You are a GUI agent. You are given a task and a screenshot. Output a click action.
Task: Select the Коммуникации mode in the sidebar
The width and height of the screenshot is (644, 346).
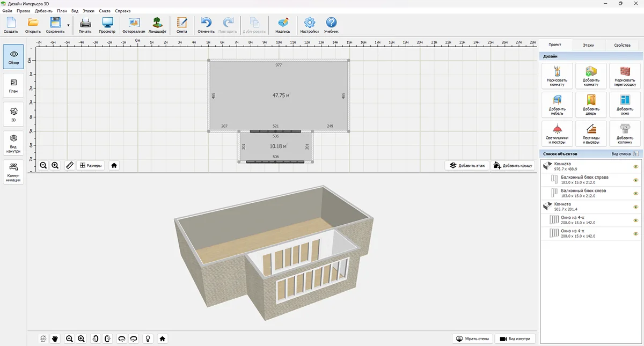pyautogui.click(x=13, y=173)
